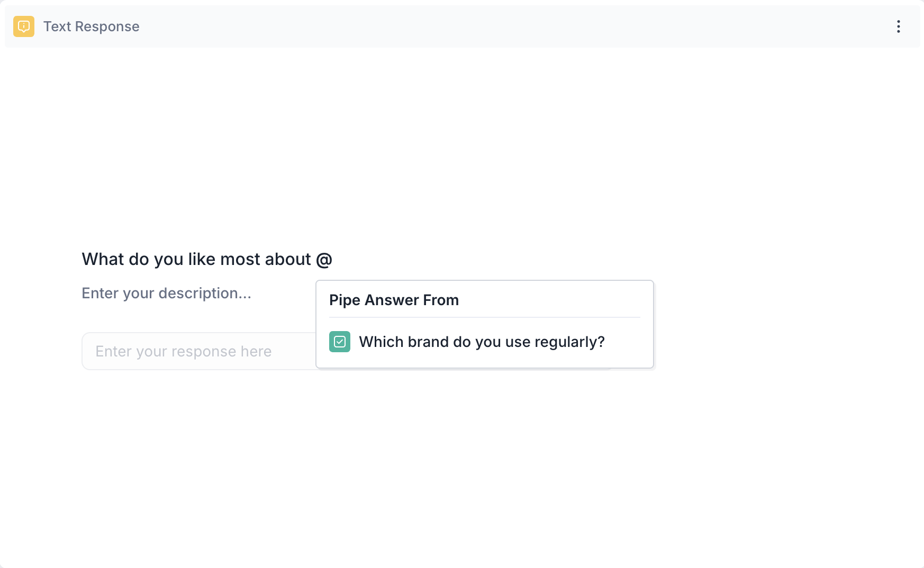924x568 pixels.
Task: Click the "Text Response" question type label
Action: click(91, 26)
